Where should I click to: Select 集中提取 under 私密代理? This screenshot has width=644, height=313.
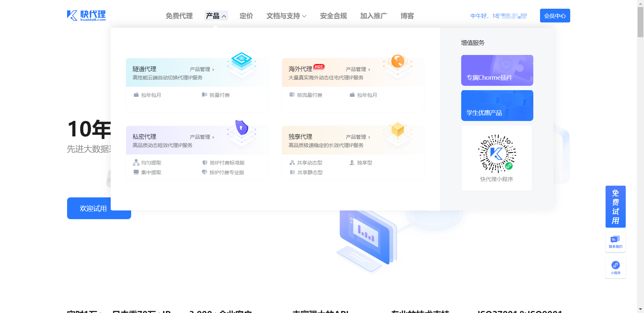pos(151,173)
